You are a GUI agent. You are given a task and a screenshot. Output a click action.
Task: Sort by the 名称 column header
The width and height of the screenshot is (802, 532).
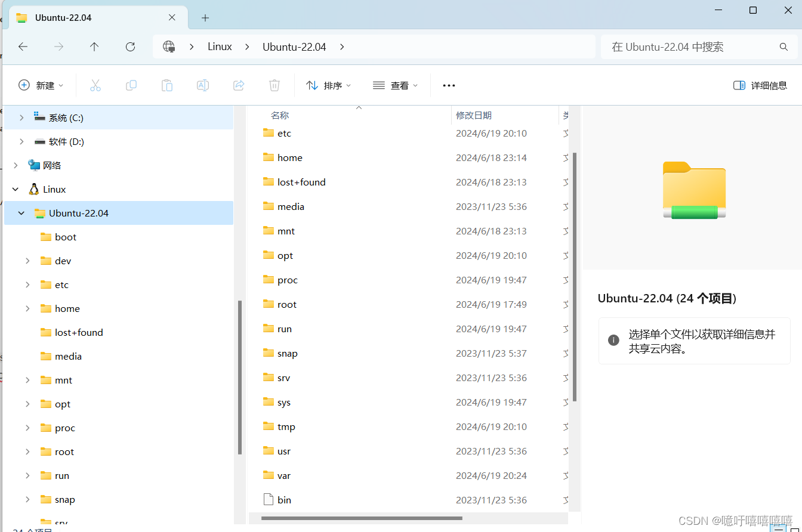(280, 115)
